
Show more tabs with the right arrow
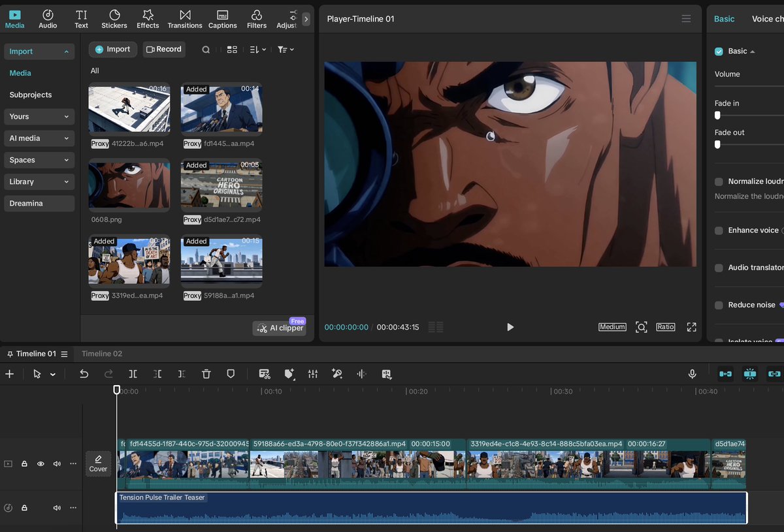pyautogui.click(x=306, y=19)
